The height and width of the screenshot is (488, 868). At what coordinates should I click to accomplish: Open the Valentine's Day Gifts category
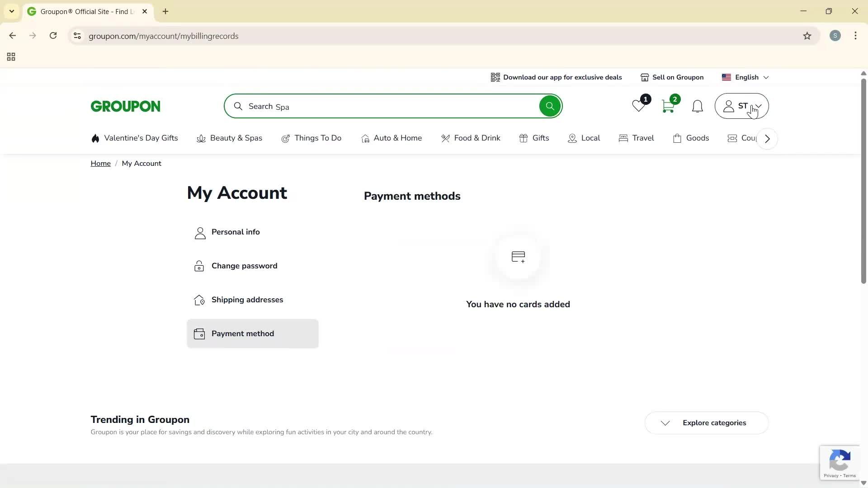141,138
